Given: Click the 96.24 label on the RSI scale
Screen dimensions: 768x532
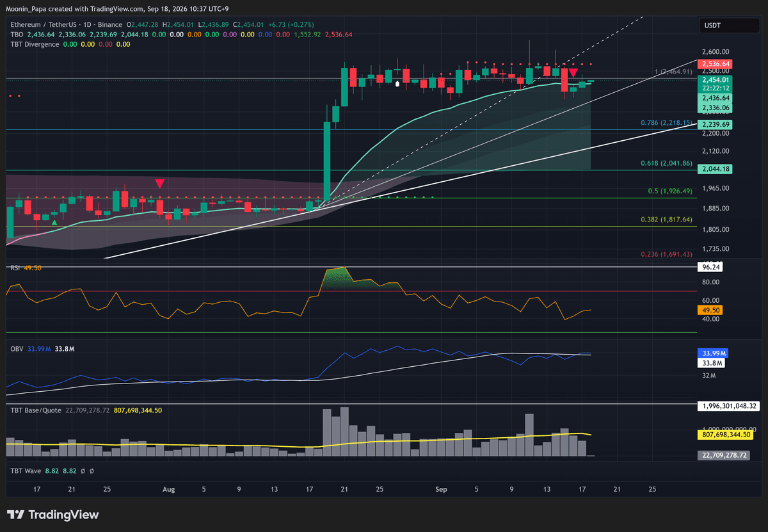Looking at the screenshot, I should 711,268.
